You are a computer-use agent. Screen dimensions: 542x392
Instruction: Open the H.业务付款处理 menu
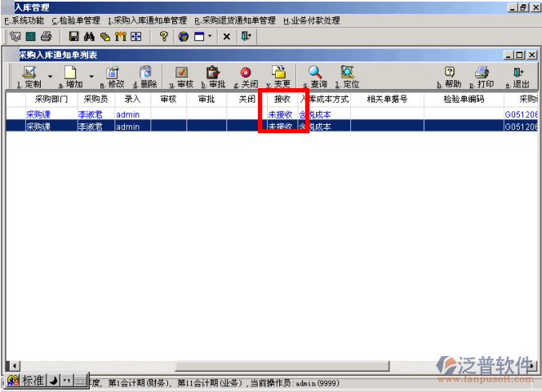pyautogui.click(x=312, y=20)
